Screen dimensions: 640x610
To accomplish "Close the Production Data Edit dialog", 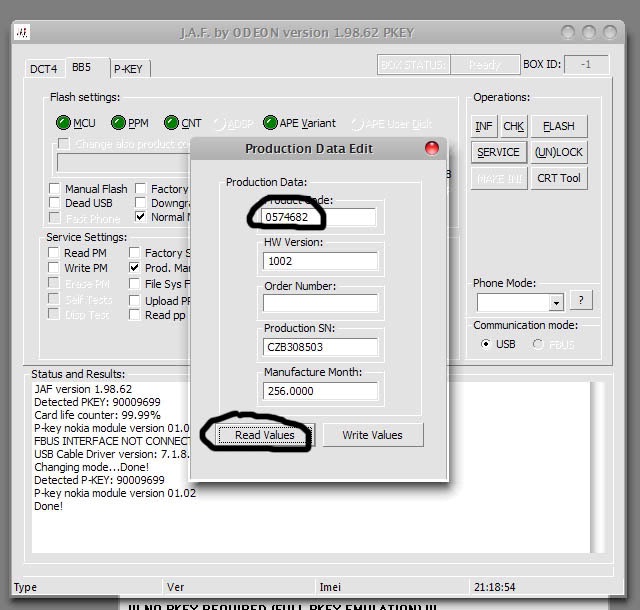I will [x=432, y=148].
